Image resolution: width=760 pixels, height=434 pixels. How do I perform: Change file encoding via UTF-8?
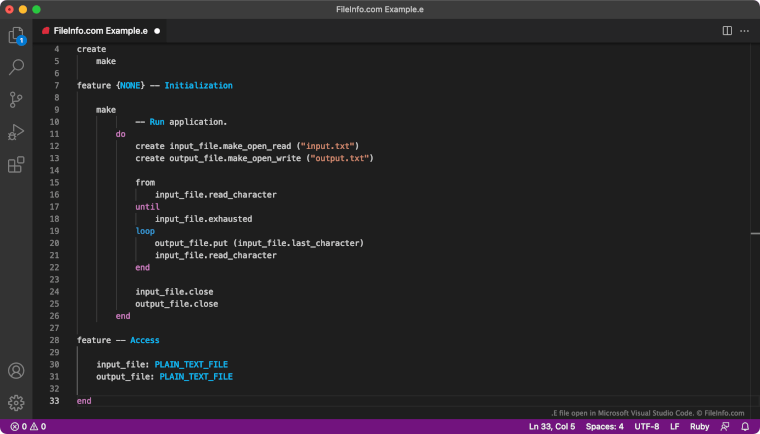(646, 426)
